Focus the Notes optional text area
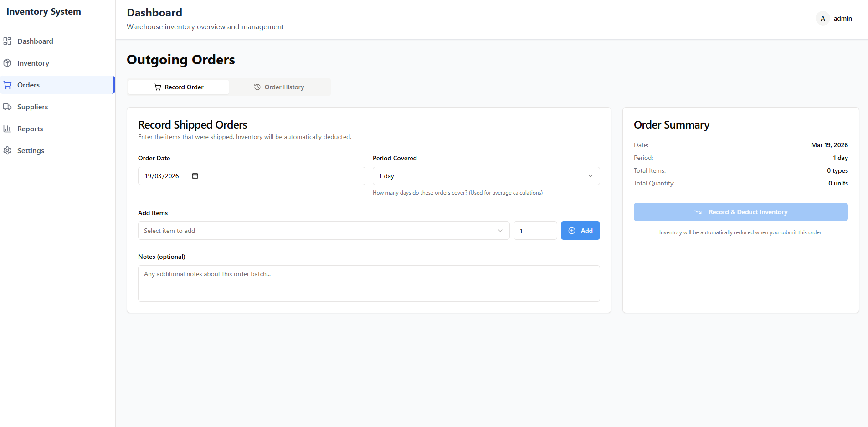The image size is (868, 427). click(x=369, y=283)
